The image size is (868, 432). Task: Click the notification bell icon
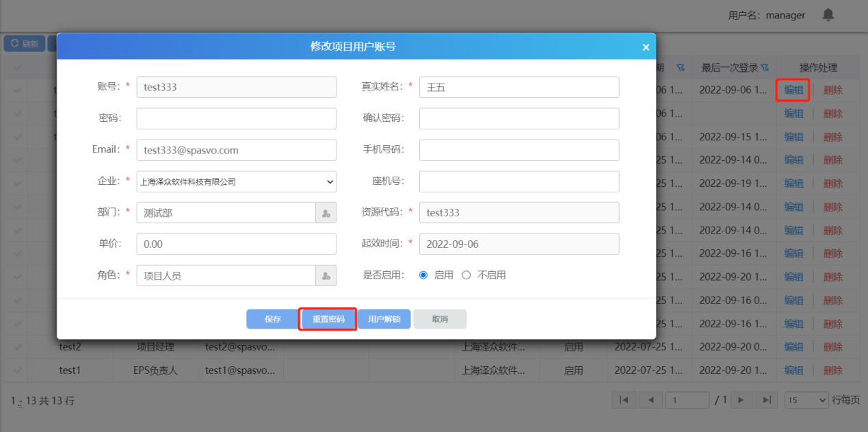(x=828, y=14)
